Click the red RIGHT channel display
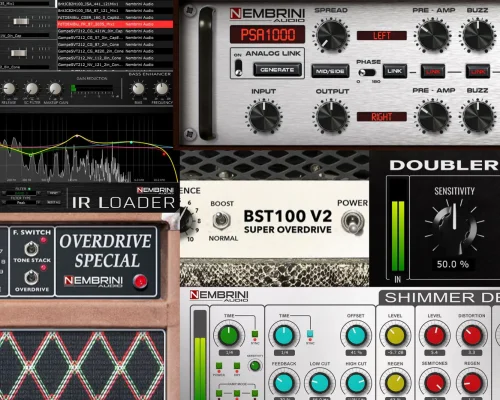The image size is (500, 400). point(382,117)
